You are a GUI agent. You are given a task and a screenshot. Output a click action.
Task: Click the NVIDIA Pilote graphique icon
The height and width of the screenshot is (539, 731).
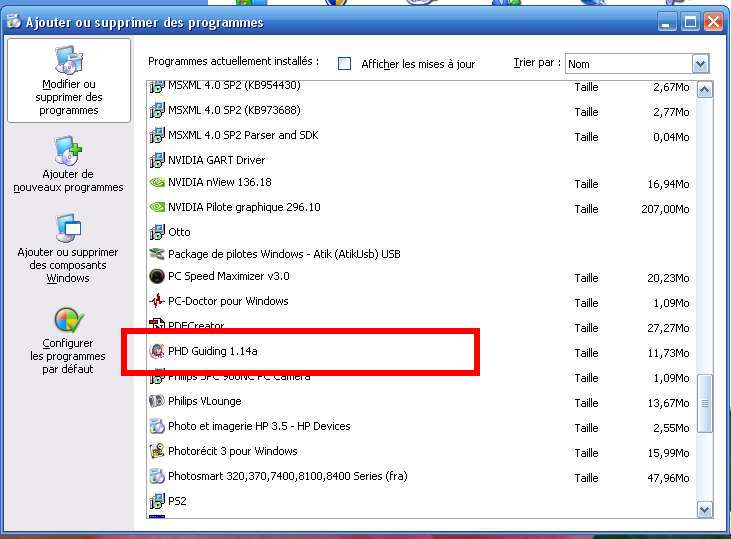[157, 207]
